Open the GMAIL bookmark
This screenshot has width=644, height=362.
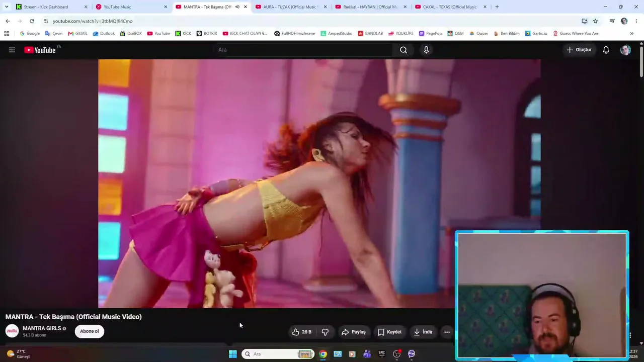[77, 34]
